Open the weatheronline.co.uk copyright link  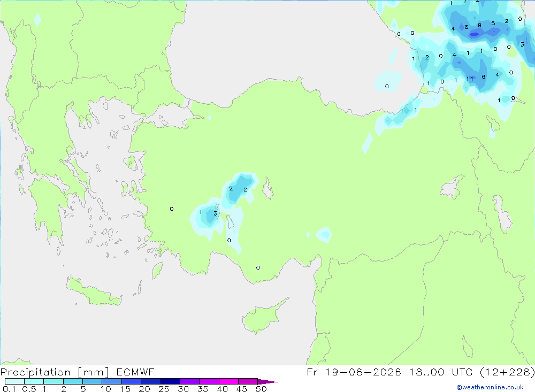click(490, 387)
